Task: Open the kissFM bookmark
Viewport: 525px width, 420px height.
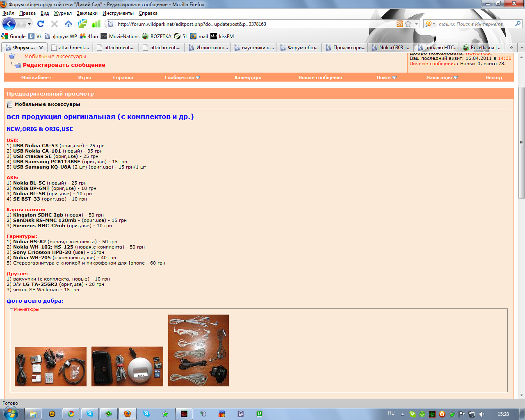Action: [222, 36]
